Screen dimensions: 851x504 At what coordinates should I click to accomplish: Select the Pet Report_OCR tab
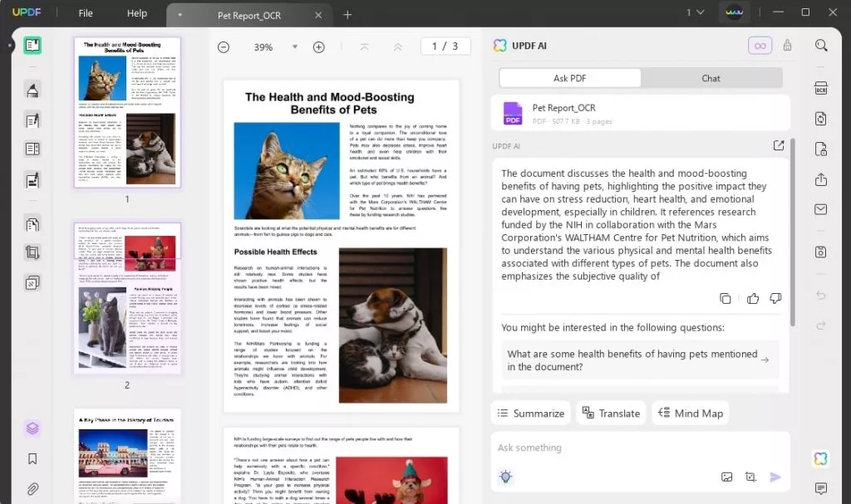click(249, 16)
